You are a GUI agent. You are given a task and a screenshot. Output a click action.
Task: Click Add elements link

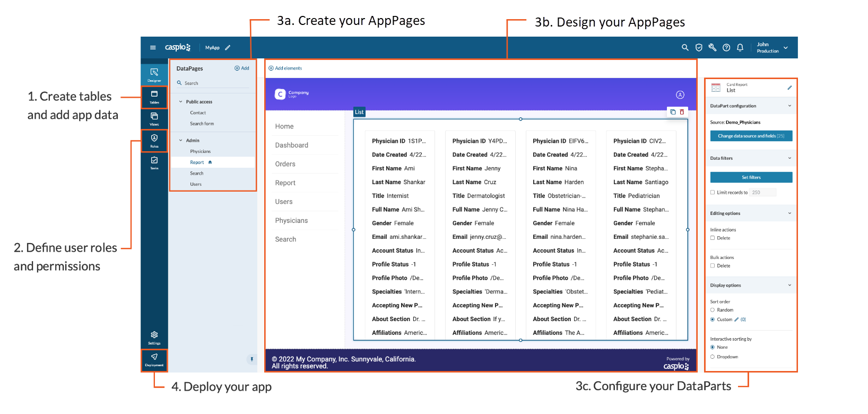pyautogui.click(x=285, y=68)
